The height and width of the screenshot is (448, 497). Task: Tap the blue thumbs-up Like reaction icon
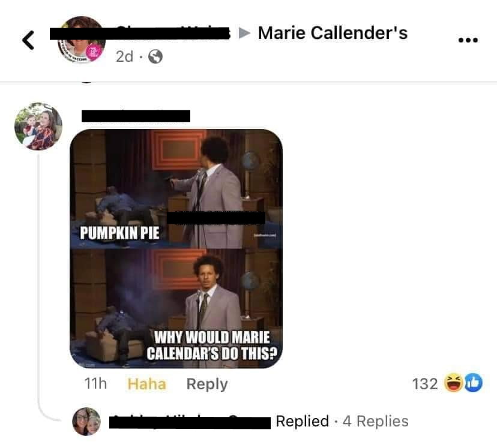(474, 383)
